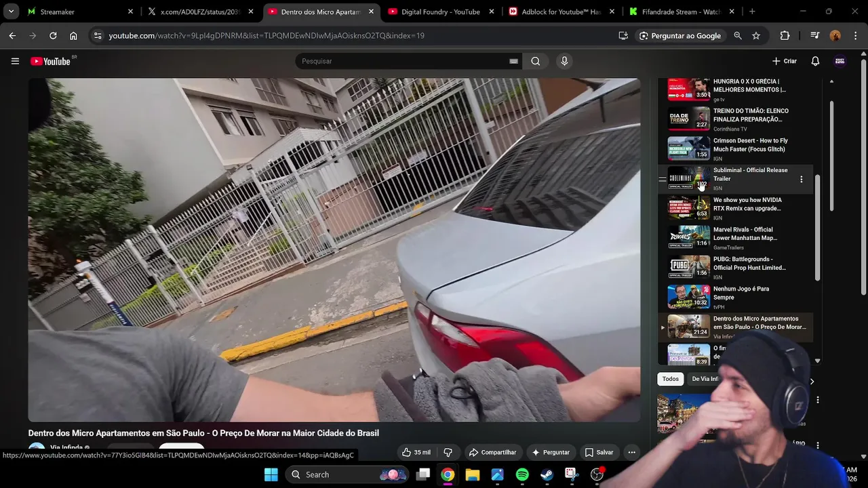Click the browser back arrow
Image resolution: width=868 pixels, height=488 pixels.
tap(12, 35)
